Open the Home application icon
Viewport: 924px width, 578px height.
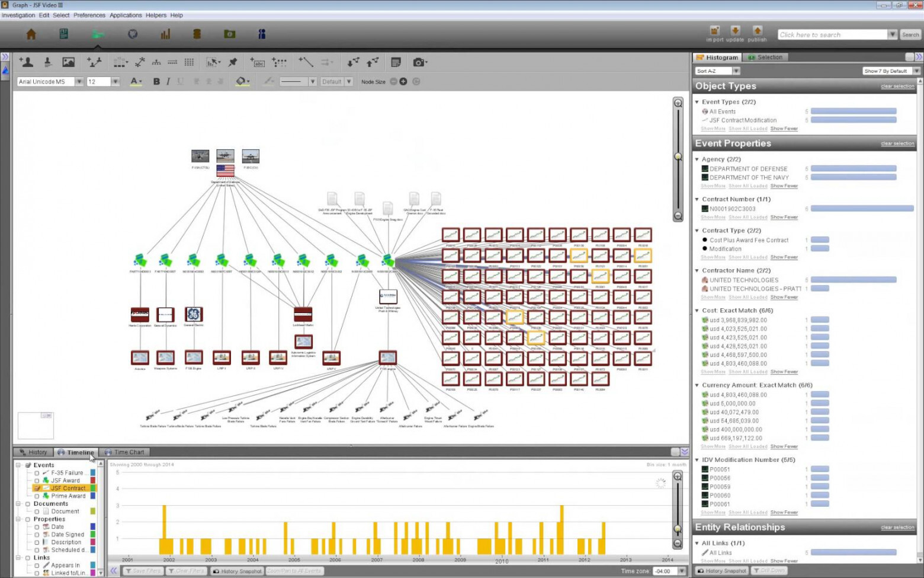click(31, 34)
